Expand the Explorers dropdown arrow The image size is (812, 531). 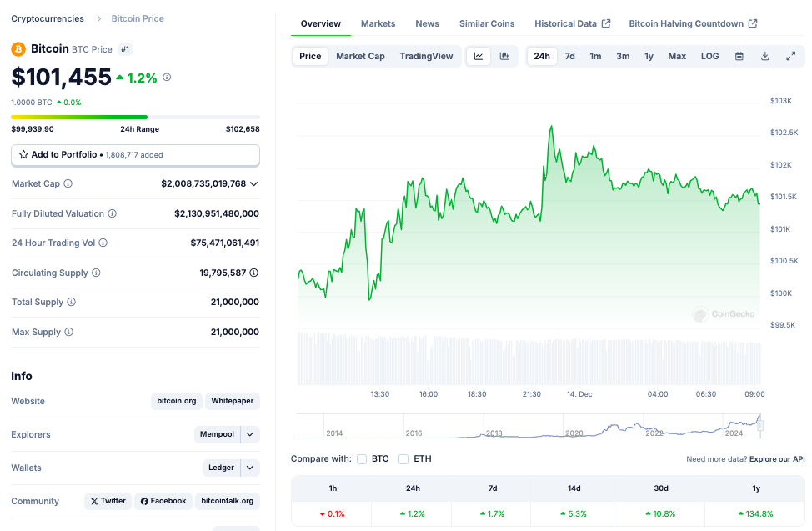[x=250, y=434]
